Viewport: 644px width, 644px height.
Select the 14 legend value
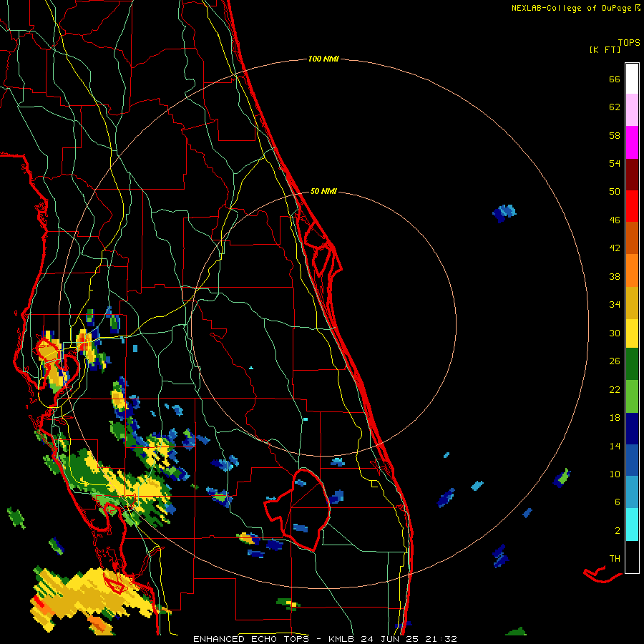pyautogui.click(x=615, y=446)
